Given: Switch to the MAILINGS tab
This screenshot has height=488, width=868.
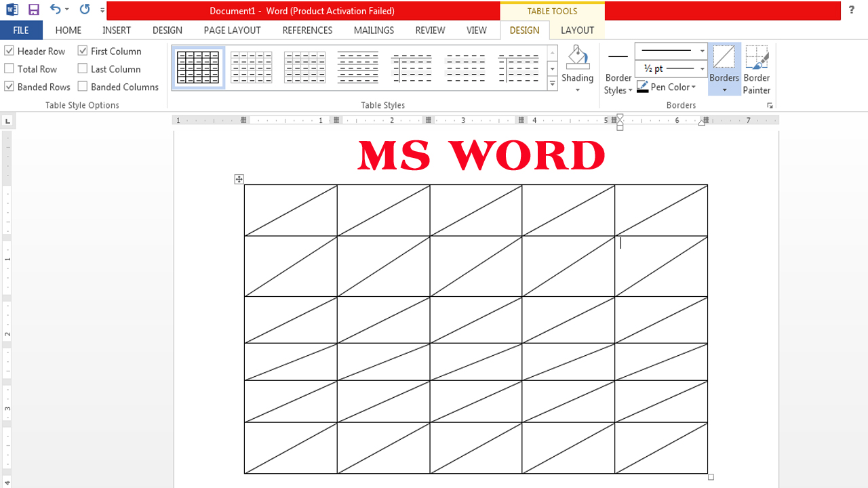Looking at the screenshot, I should coord(374,30).
